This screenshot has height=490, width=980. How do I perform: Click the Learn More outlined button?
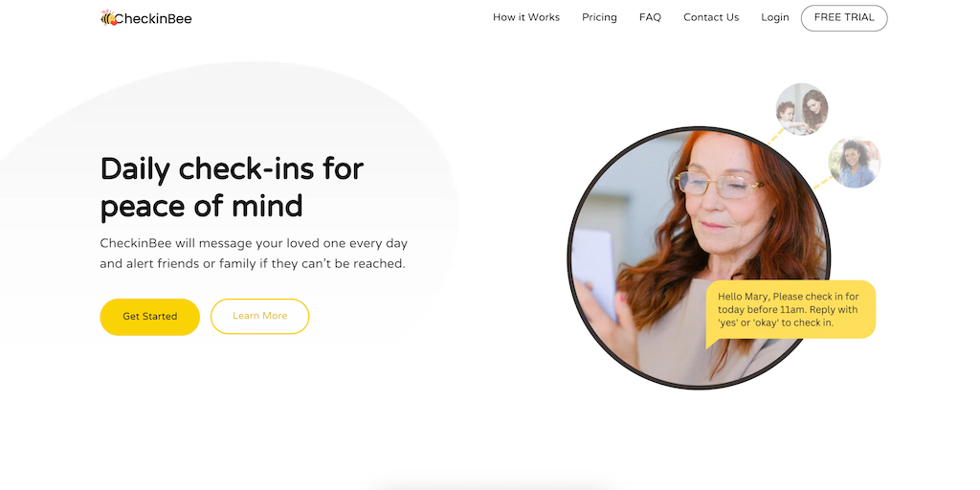point(260,316)
